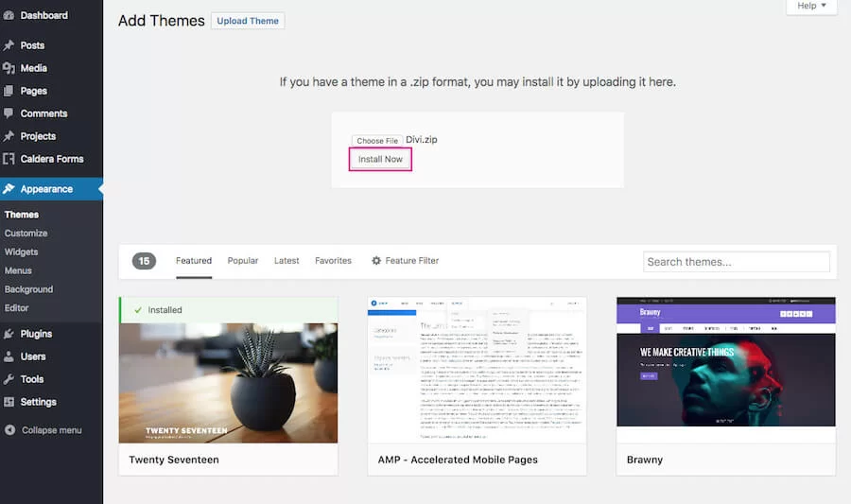This screenshot has height=504, width=851.
Task: Click the Pages icon in sidebar
Action: click(x=9, y=91)
